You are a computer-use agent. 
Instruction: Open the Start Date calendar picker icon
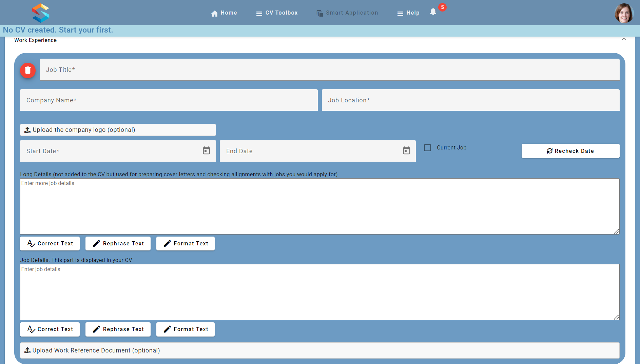[207, 151]
